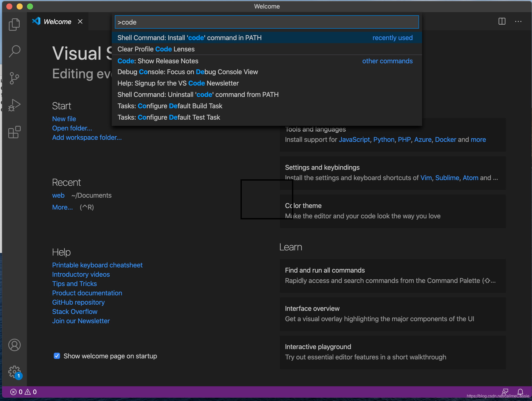The width and height of the screenshot is (532, 401).
Task: Open GitHub repository link
Action: [x=78, y=302]
